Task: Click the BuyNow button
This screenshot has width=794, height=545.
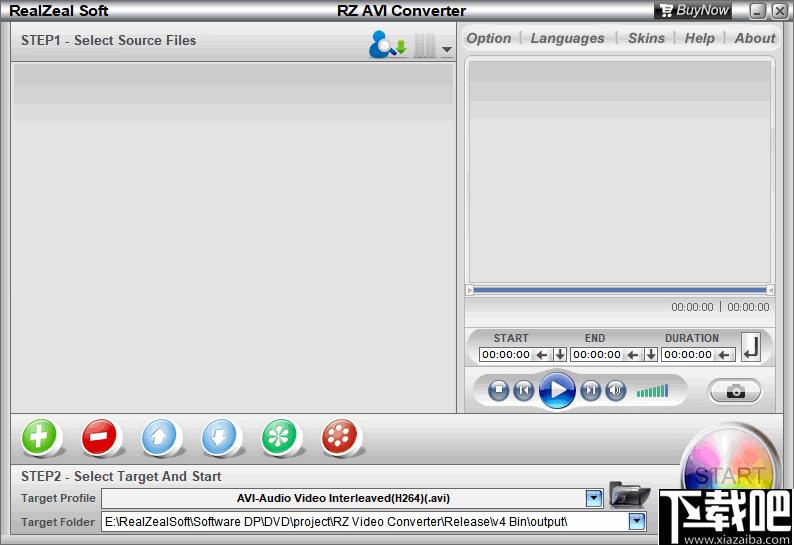Action: pos(693,11)
